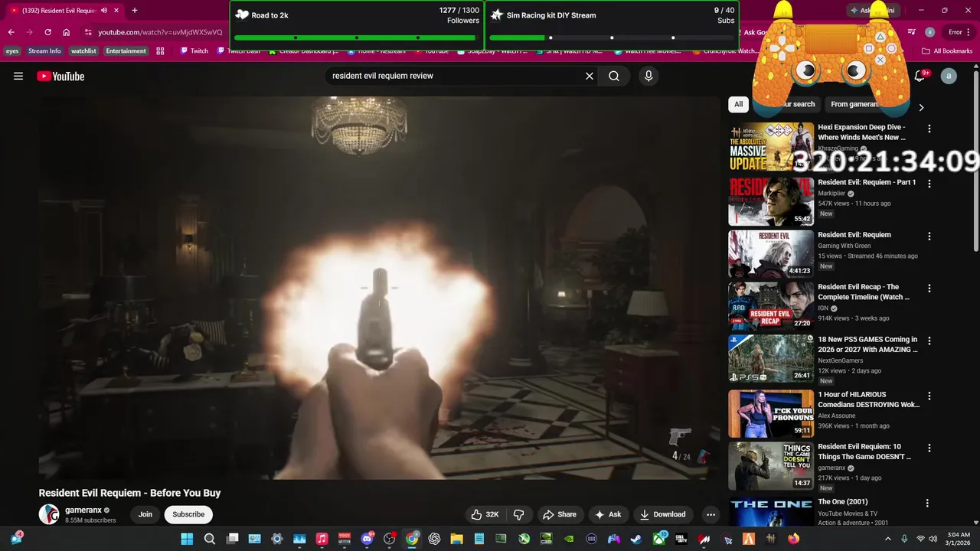Join the gameranx channel
This screenshot has width=980, height=551.
(145, 514)
